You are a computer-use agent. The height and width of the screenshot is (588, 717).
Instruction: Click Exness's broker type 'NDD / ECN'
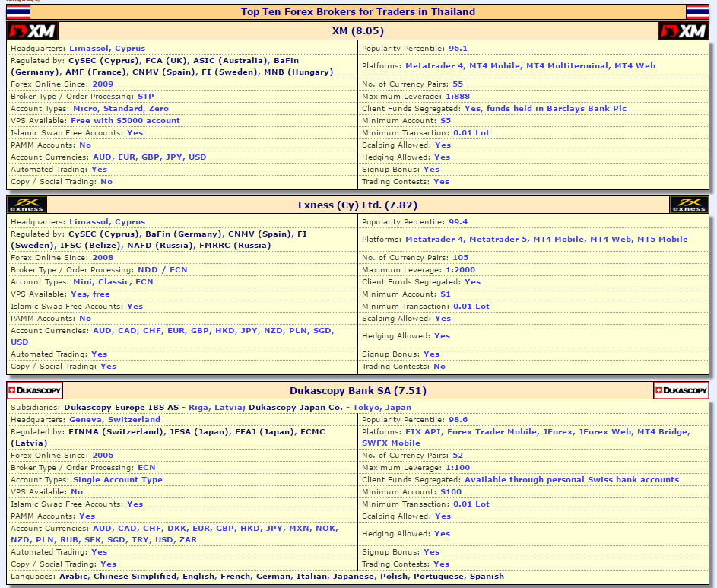[162, 270]
